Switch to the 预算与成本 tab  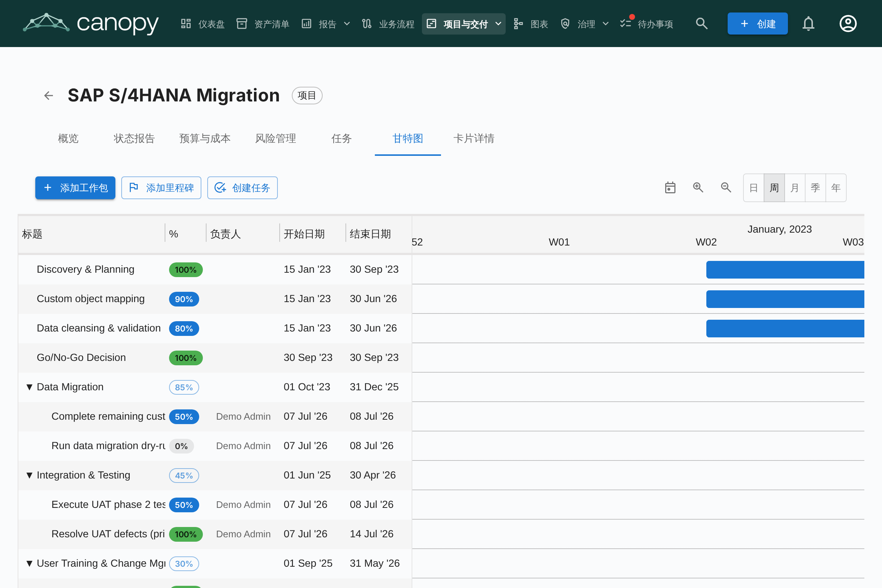(x=205, y=139)
